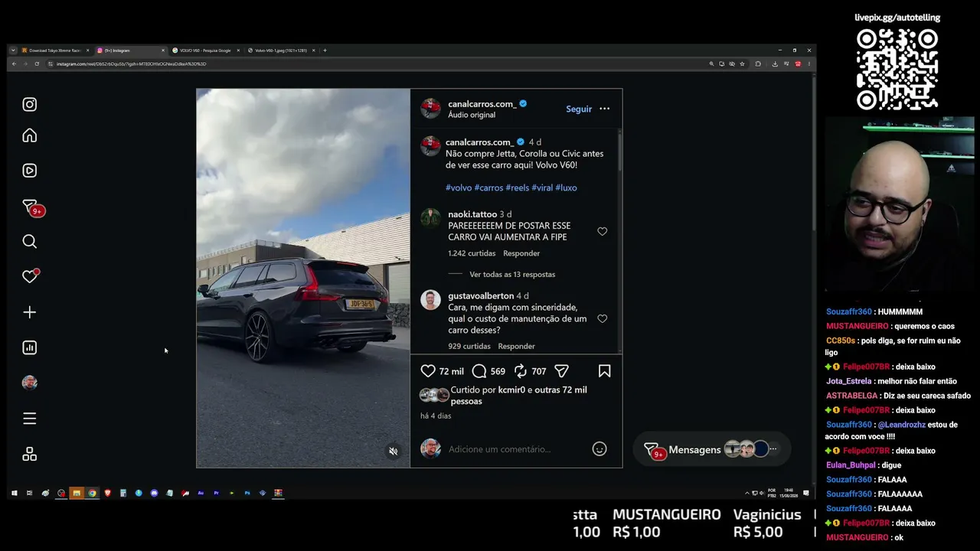Open the browser downloads icon
The width and height of the screenshot is (980, 551).
(775, 64)
